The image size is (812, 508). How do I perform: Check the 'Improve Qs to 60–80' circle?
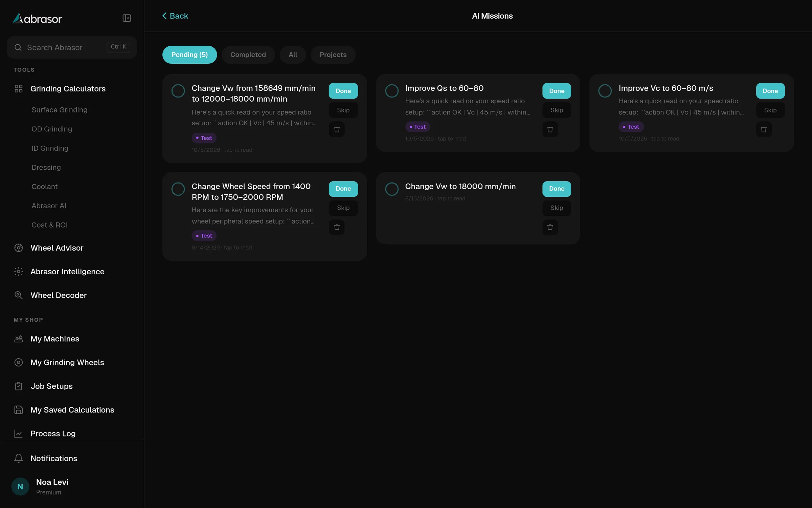[391, 91]
